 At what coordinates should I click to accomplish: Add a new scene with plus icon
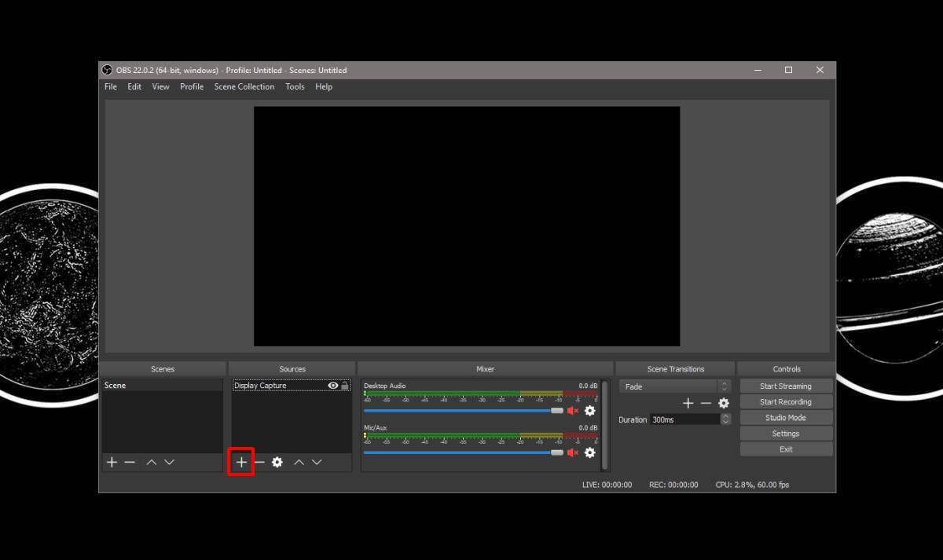click(112, 463)
